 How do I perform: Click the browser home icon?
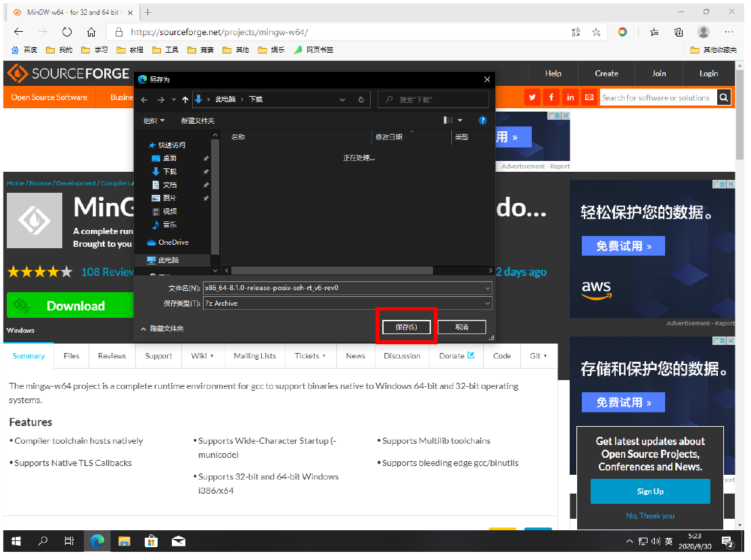pos(91,32)
